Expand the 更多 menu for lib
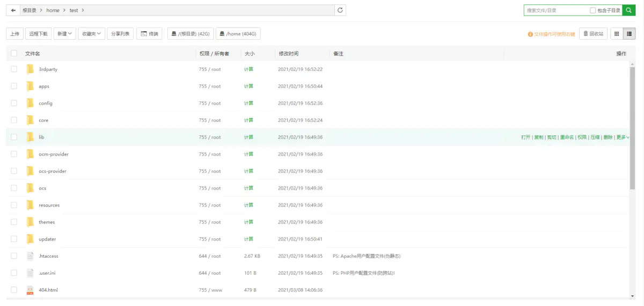The height and width of the screenshot is (306, 644). pyautogui.click(x=623, y=137)
